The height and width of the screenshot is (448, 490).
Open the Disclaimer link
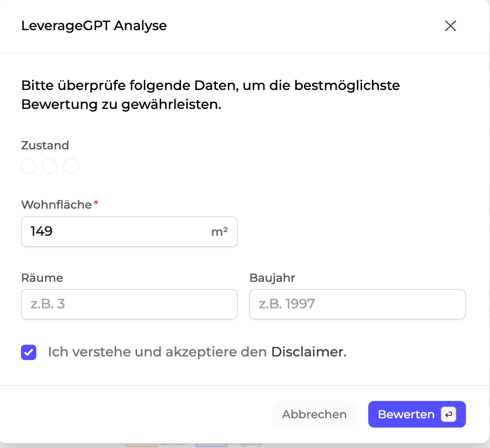(309, 352)
